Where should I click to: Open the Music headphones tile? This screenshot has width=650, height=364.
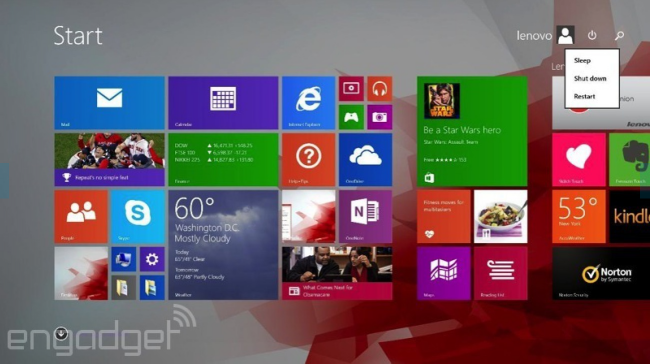[380, 89]
